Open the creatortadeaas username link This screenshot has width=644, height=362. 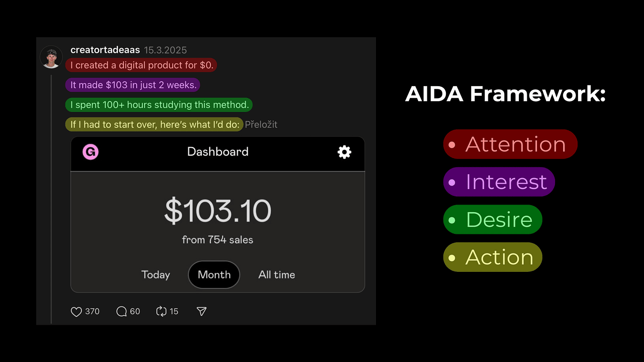(105, 50)
